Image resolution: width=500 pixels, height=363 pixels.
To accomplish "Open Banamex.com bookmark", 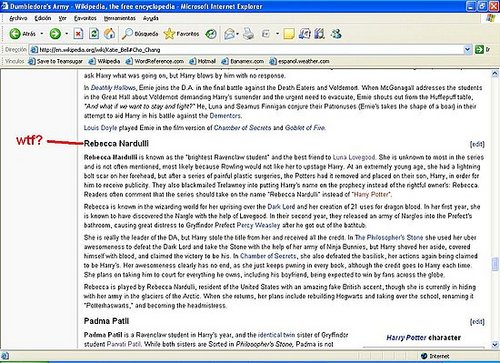I will coord(242,61).
